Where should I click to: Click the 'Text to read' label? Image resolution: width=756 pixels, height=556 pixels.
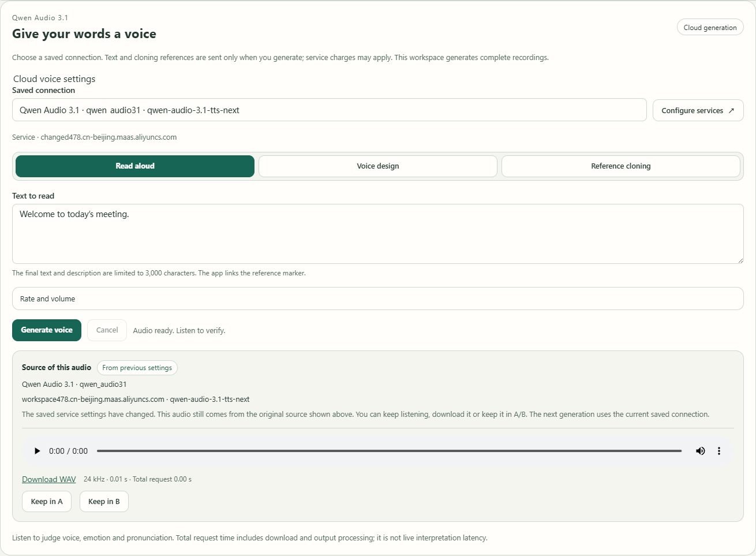(33, 196)
